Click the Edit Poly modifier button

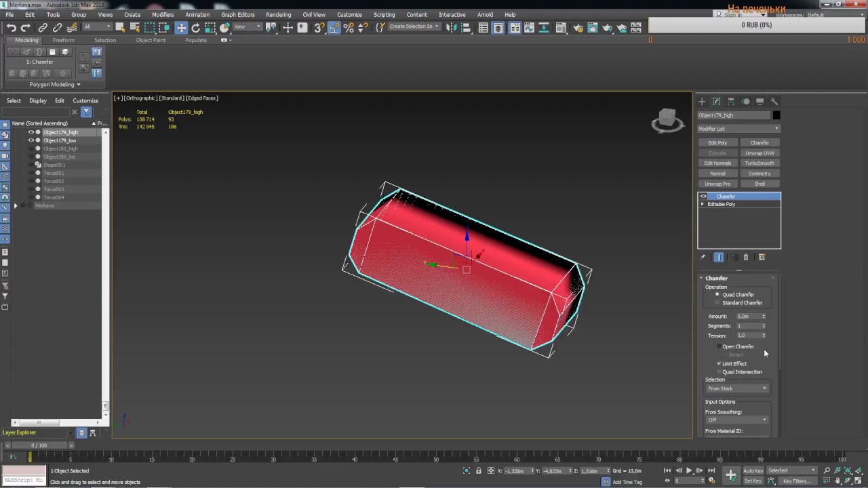pos(717,143)
